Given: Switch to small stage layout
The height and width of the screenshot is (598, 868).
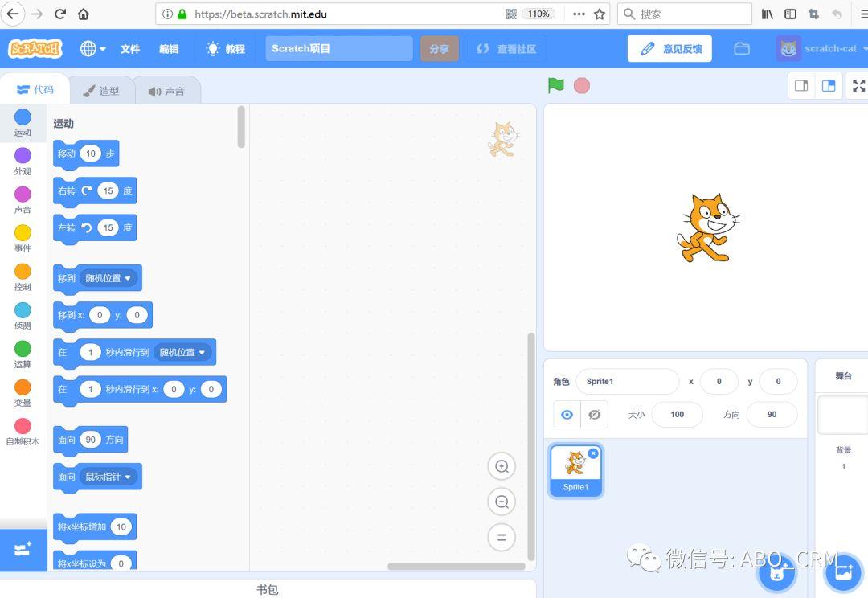Looking at the screenshot, I should coord(801,85).
